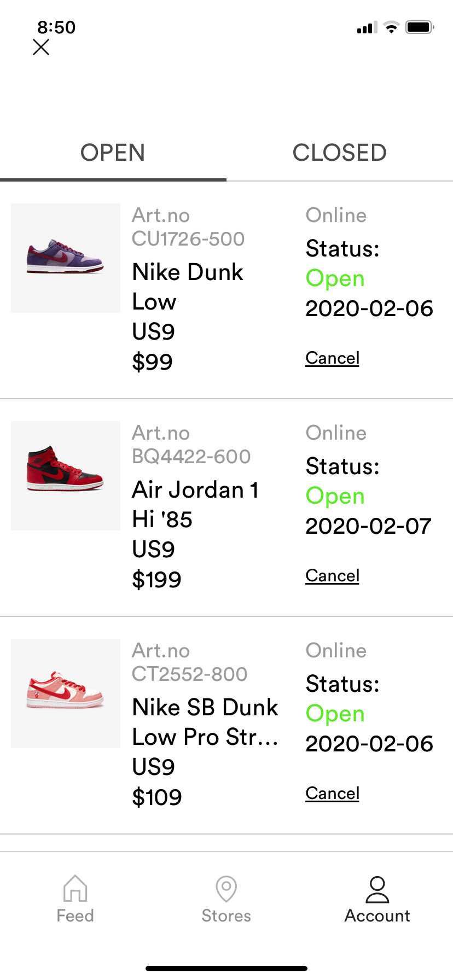The width and height of the screenshot is (453, 980).
Task: Tap the cellular signal bars icon
Action: (x=367, y=27)
